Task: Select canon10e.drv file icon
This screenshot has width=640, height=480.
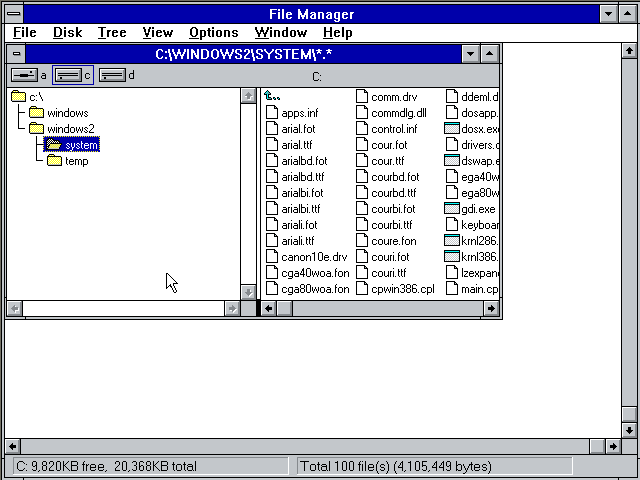Action: pyautogui.click(x=272, y=256)
